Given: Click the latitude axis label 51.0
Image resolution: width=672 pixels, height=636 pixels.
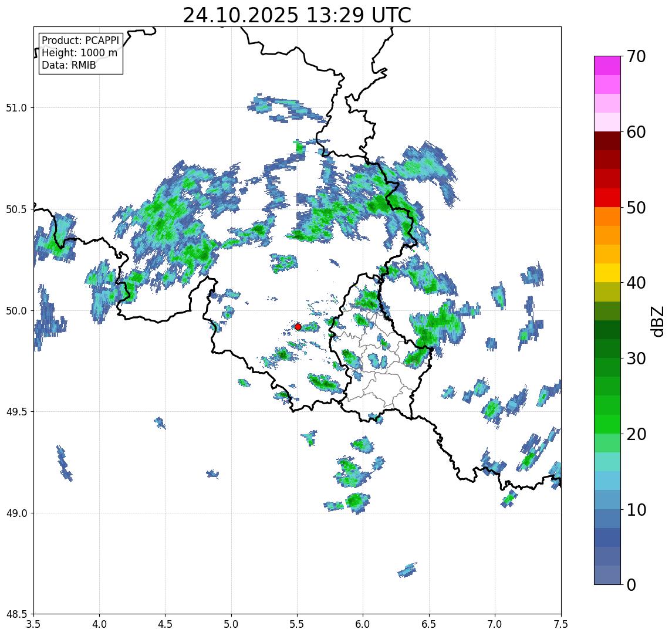Looking at the screenshot, I should [x=16, y=108].
